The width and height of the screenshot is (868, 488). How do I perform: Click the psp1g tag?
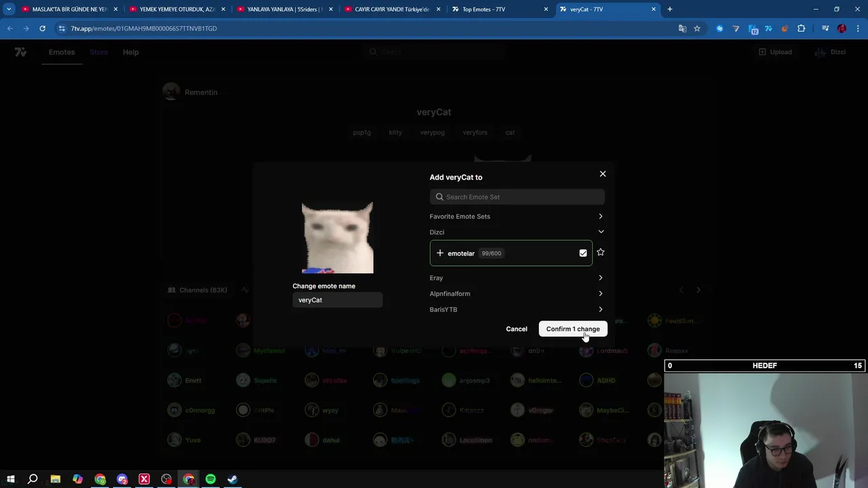361,133
